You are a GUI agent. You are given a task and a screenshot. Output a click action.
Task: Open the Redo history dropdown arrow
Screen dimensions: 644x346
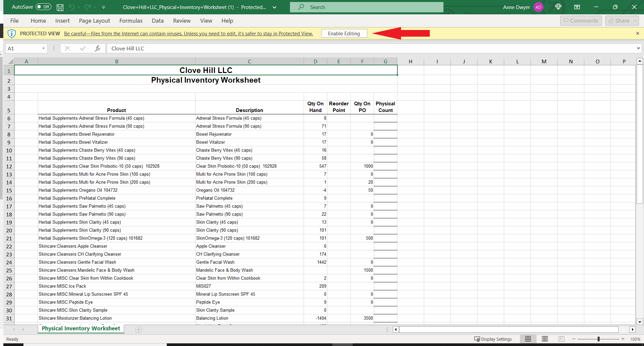pos(95,7)
